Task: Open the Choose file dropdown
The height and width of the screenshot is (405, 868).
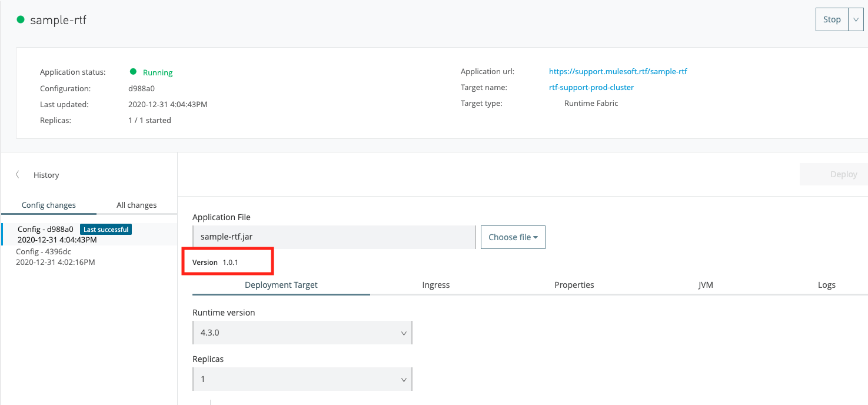Action: pyautogui.click(x=513, y=237)
